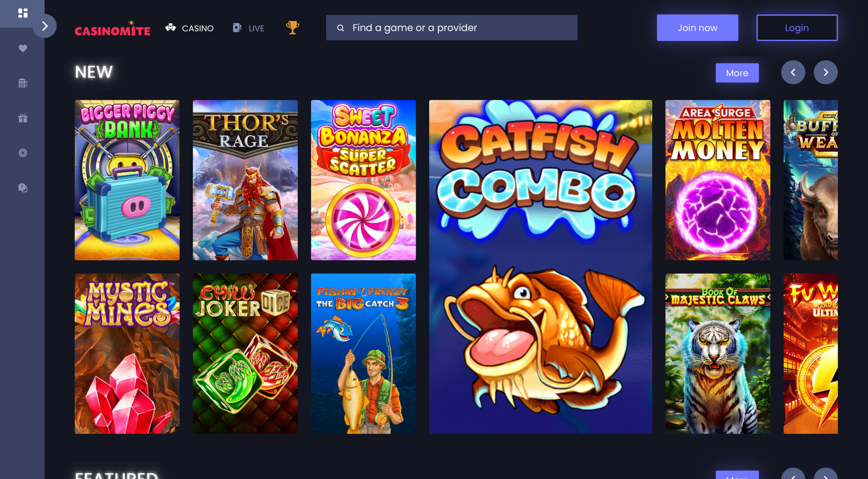Open Mystic Mines game
This screenshot has height=479, width=868.
click(127, 354)
